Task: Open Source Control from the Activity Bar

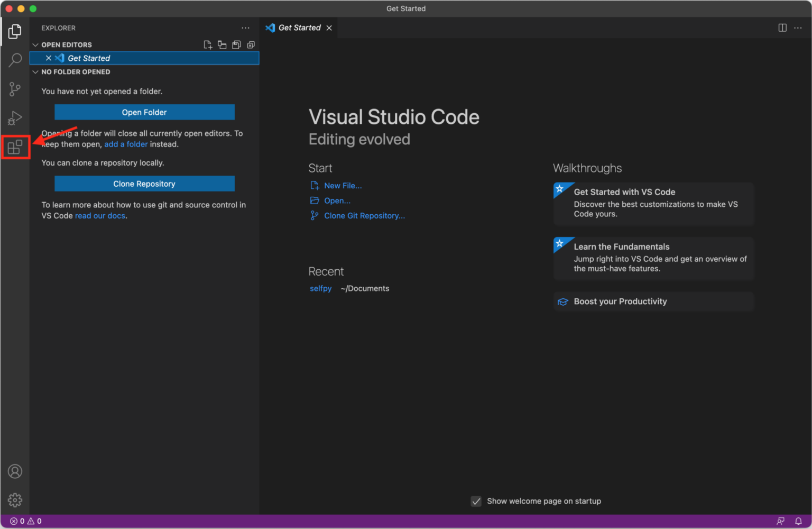Action: [15, 89]
